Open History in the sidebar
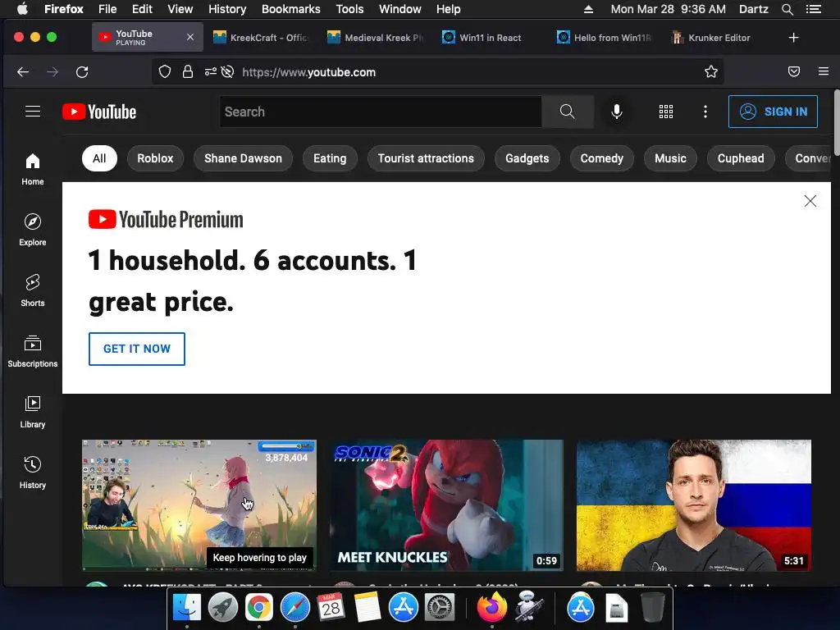Screen dimensions: 840x630 click(33, 472)
